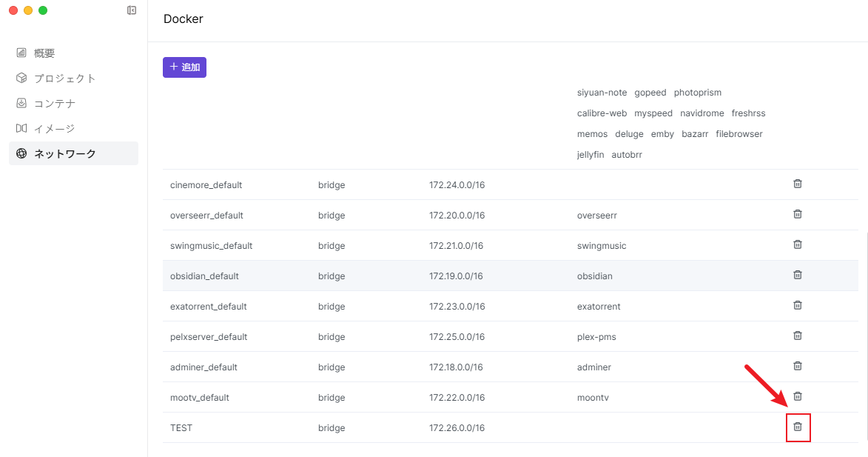This screenshot has height=457, width=868.
Task: Delete mootv_default via its trash icon
Action: 798,396
